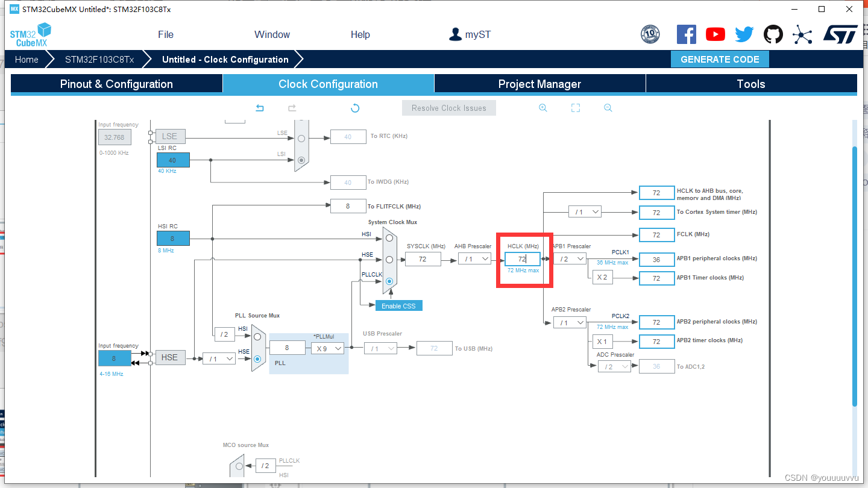Go to Home breadcrumb
This screenshot has width=868, height=488.
click(27, 59)
